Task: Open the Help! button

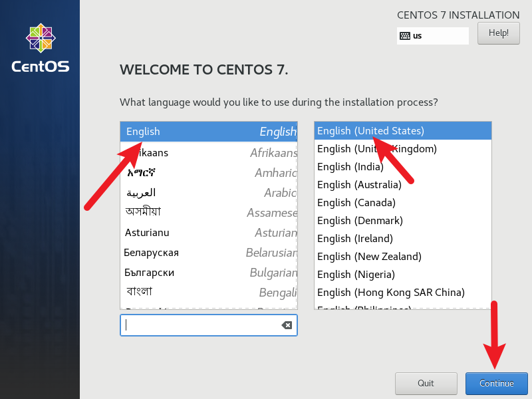Action: (x=498, y=33)
